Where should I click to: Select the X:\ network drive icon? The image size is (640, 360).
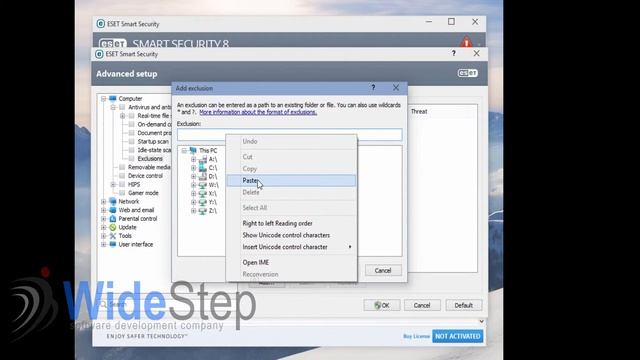tap(202, 193)
